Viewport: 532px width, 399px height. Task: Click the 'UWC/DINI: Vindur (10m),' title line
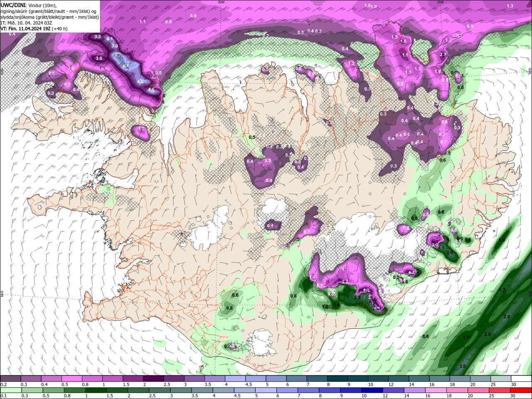[28, 5]
